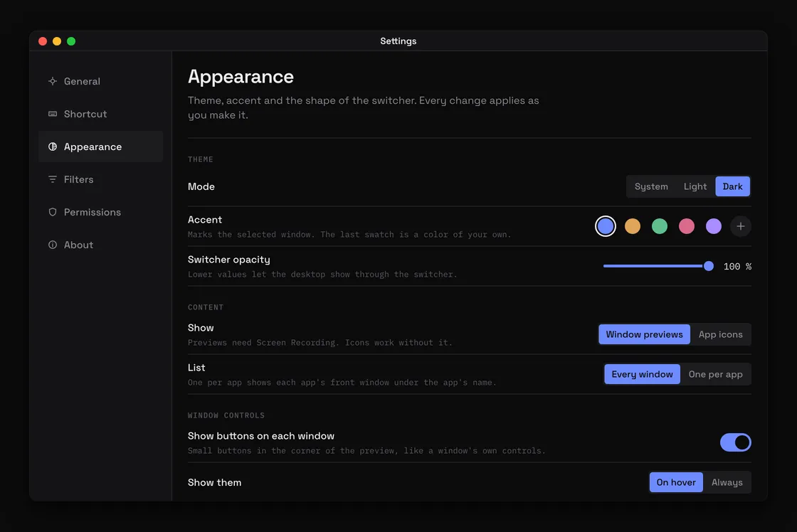Click the Filters lines icon in sidebar
The height and width of the screenshot is (532, 797).
tap(53, 179)
